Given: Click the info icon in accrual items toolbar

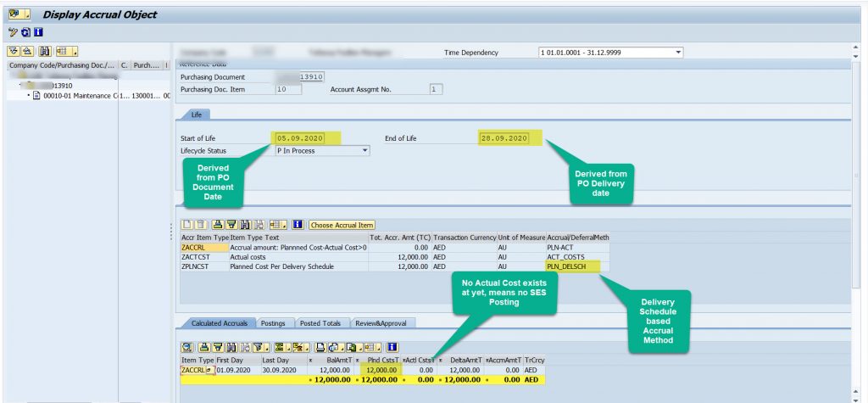Looking at the screenshot, I should tap(298, 225).
